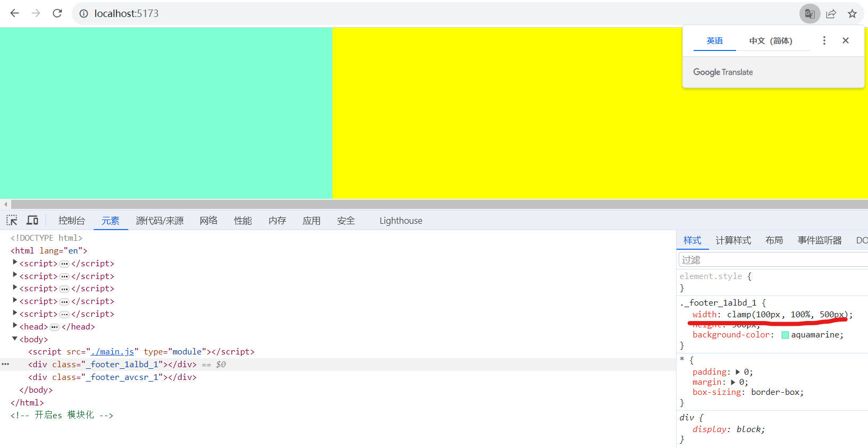Open actions menu for selected DOM node
Viewport: 868px width, 448px height.
click(5, 364)
